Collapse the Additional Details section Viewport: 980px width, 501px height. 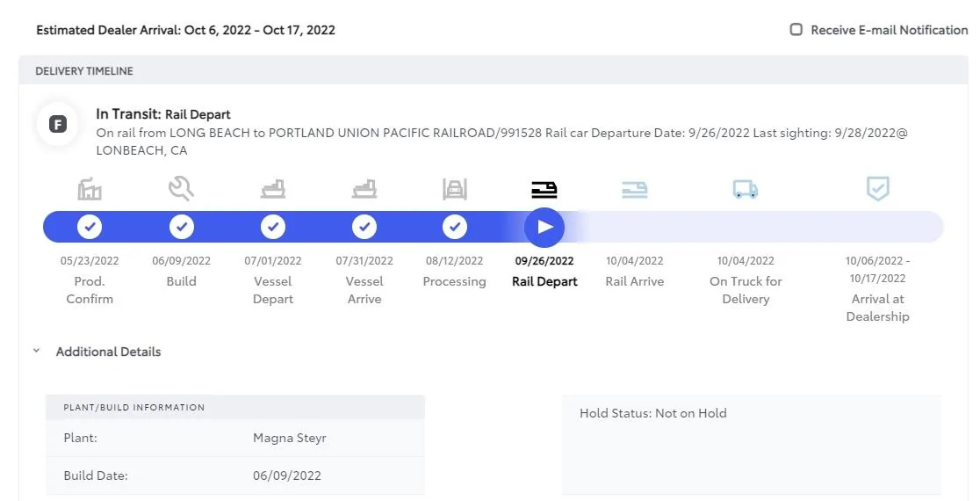(x=36, y=351)
